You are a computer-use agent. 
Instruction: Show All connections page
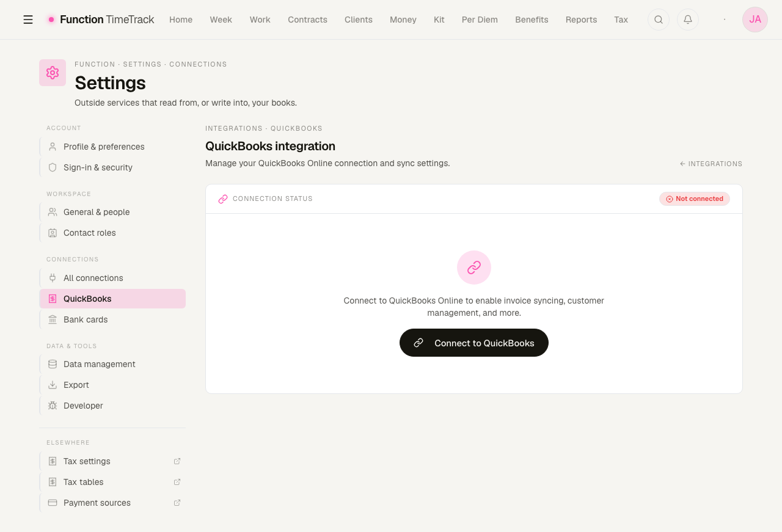(112, 278)
